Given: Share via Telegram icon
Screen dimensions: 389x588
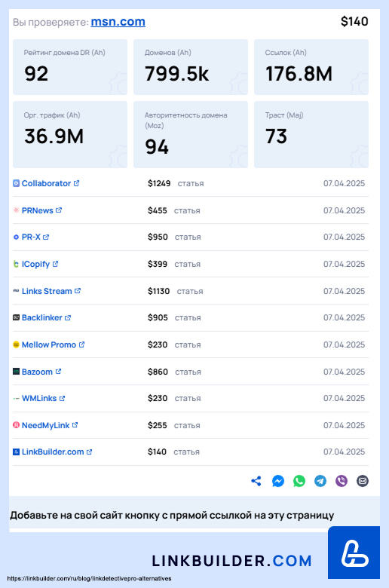Looking at the screenshot, I should click(x=320, y=481).
